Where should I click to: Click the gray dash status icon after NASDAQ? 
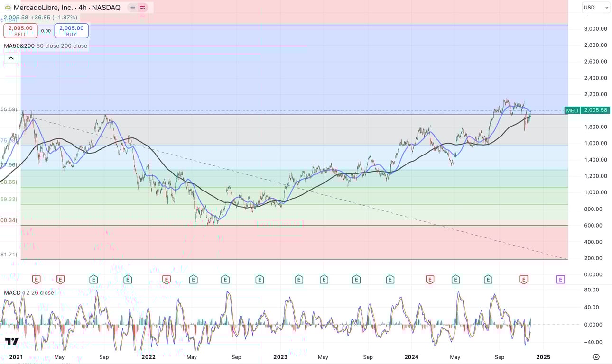(x=132, y=8)
